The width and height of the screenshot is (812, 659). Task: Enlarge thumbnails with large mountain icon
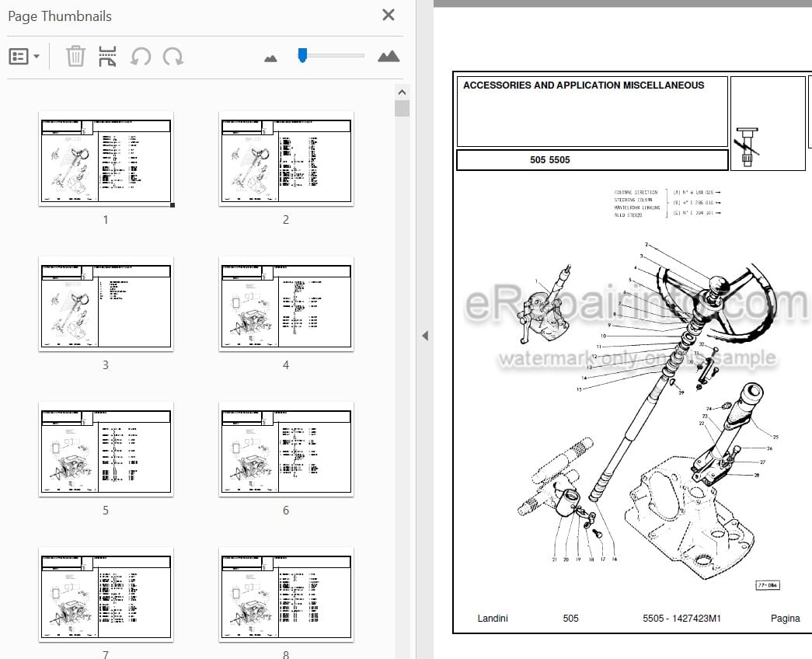389,56
